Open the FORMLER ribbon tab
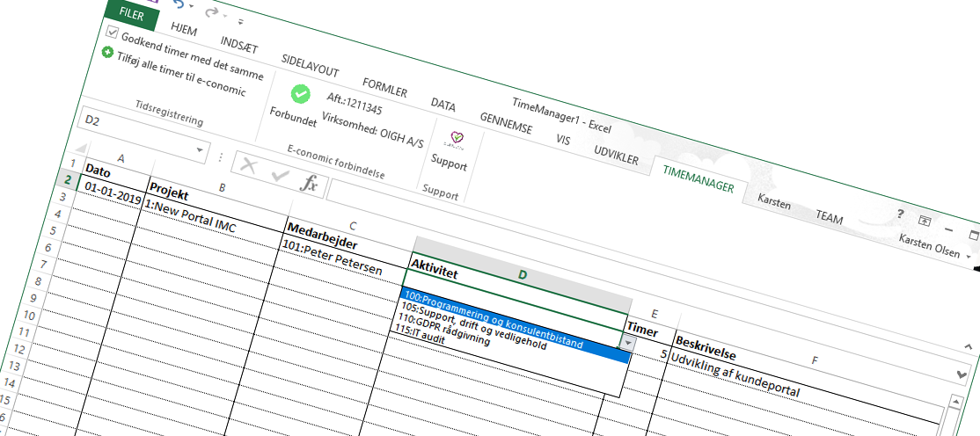This screenshot has width=980, height=436. [x=384, y=87]
